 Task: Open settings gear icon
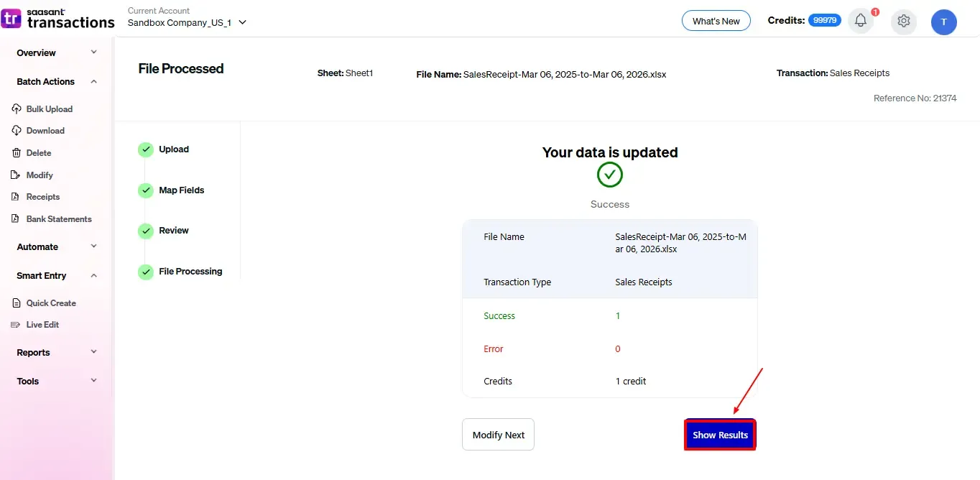click(904, 22)
